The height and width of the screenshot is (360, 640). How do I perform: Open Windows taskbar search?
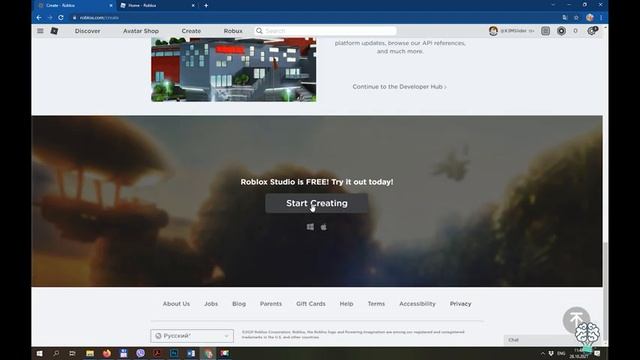(56, 353)
